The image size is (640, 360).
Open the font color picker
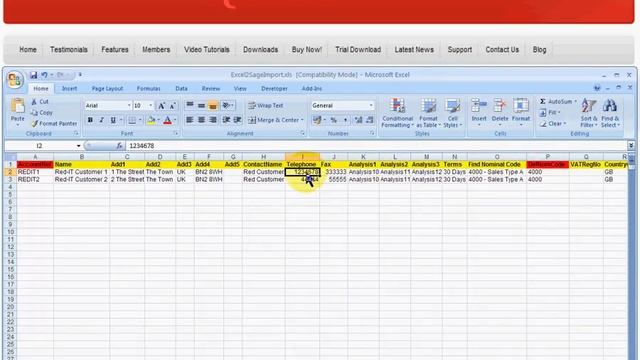pyautogui.click(x=175, y=120)
